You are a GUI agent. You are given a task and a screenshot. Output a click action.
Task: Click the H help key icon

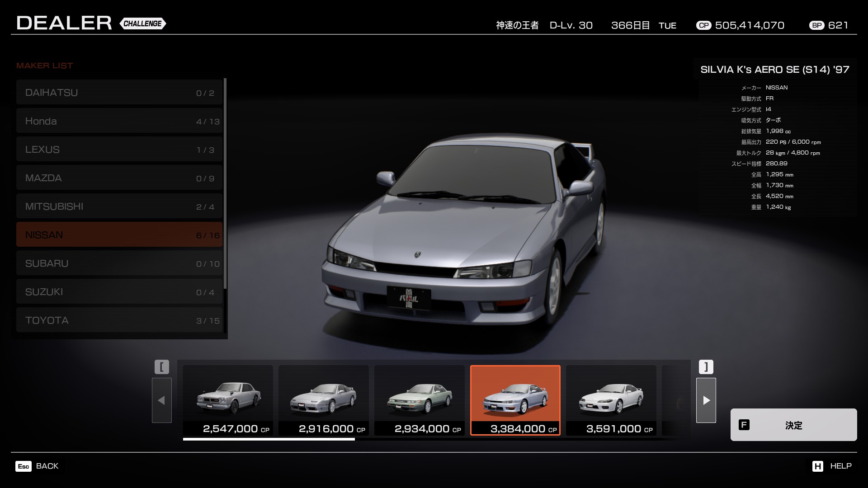(817, 466)
